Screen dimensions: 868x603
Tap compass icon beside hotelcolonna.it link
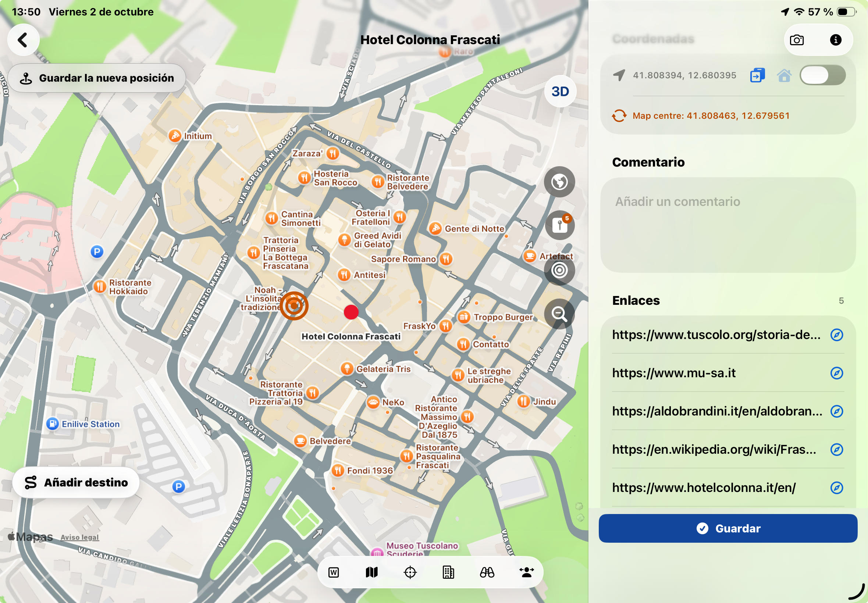coord(837,488)
